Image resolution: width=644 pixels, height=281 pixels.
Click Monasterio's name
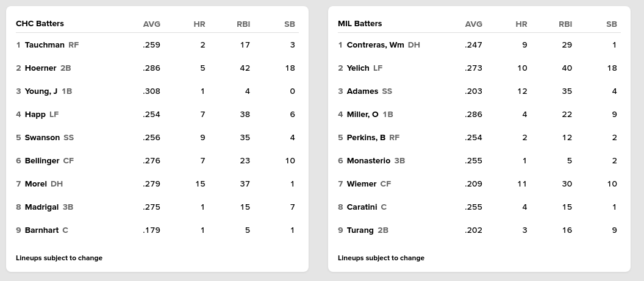[x=368, y=161]
